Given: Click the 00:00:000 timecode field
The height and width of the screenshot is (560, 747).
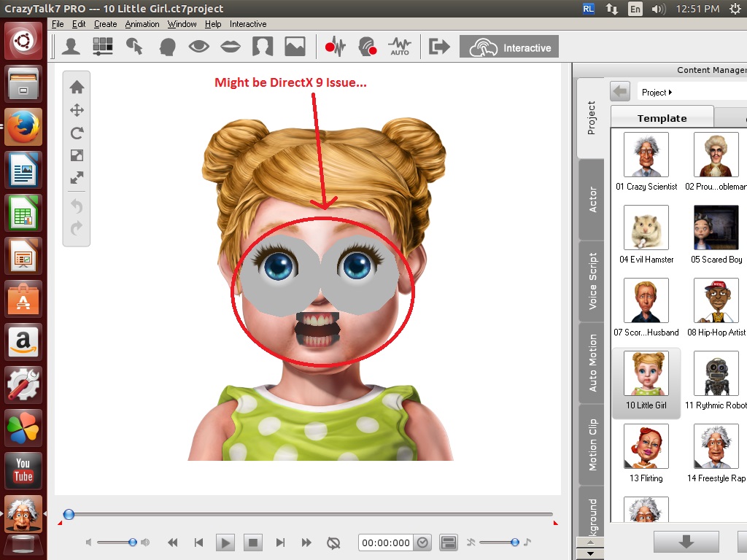Looking at the screenshot, I should click(x=385, y=542).
